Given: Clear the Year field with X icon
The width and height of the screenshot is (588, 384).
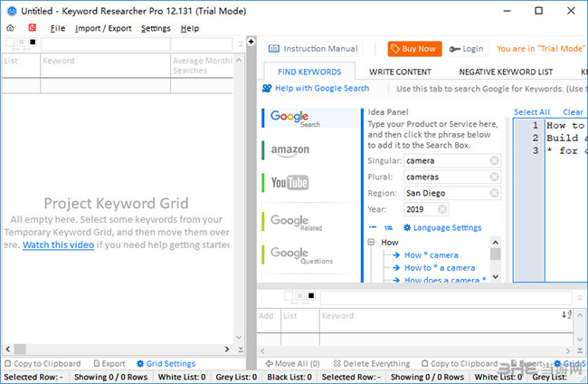Looking at the screenshot, I should (x=442, y=209).
